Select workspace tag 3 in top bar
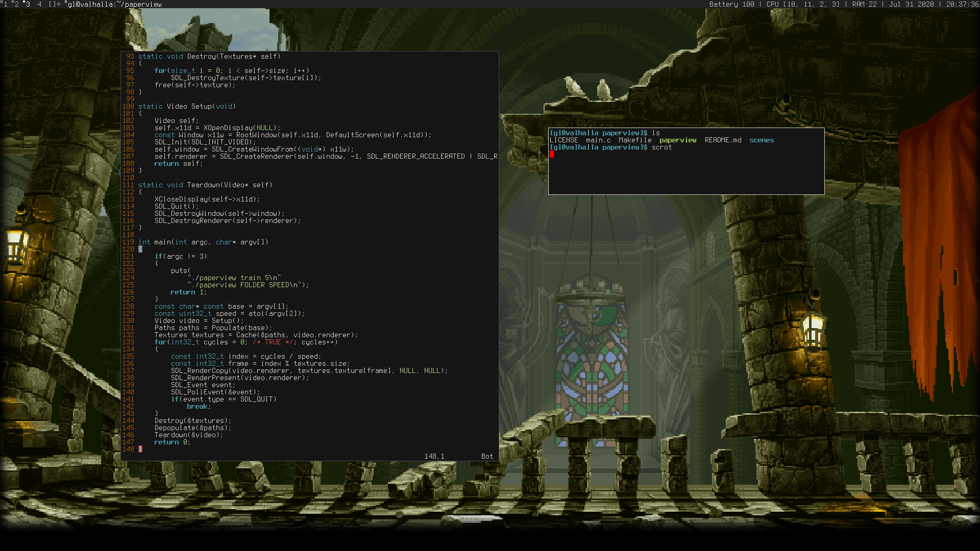The image size is (980, 551). click(x=28, y=4)
